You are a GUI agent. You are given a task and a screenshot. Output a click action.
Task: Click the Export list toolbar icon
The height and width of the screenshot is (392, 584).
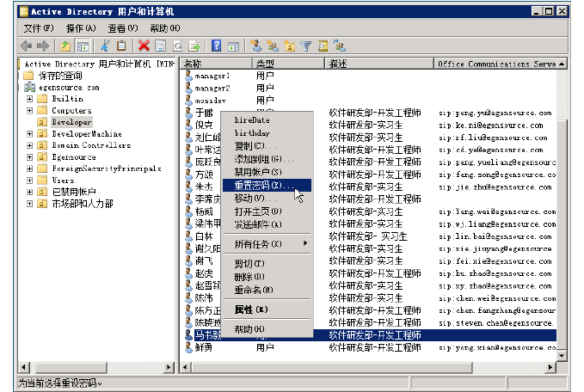[195, 46]
